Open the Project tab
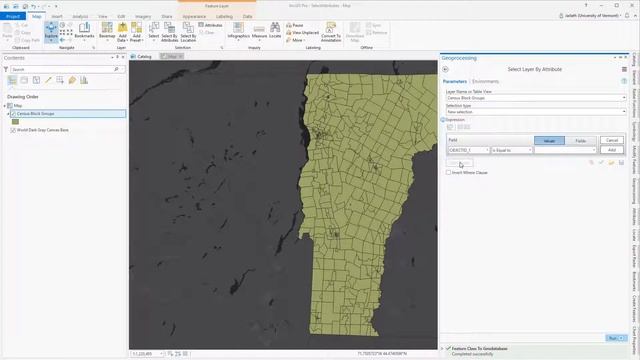This screenshot has width=640, height=360. tap(13, 16)
